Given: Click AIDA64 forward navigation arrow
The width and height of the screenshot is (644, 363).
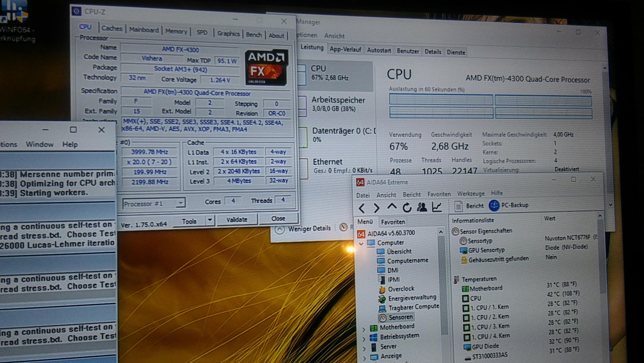Looking at the screenshot, I should [x=376, y=208].
